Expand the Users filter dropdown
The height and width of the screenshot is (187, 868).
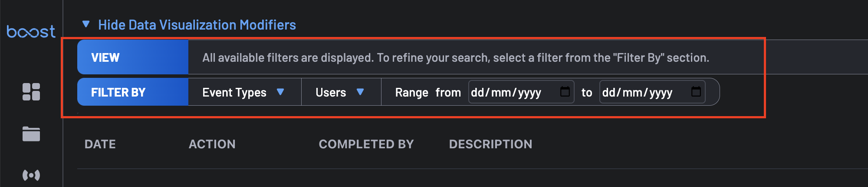point(341,92)
